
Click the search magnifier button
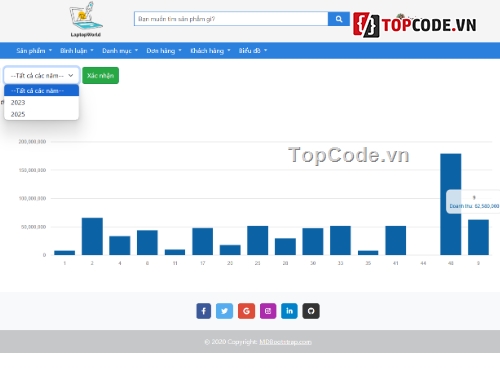pyautogui.click(x=339, y=19)
